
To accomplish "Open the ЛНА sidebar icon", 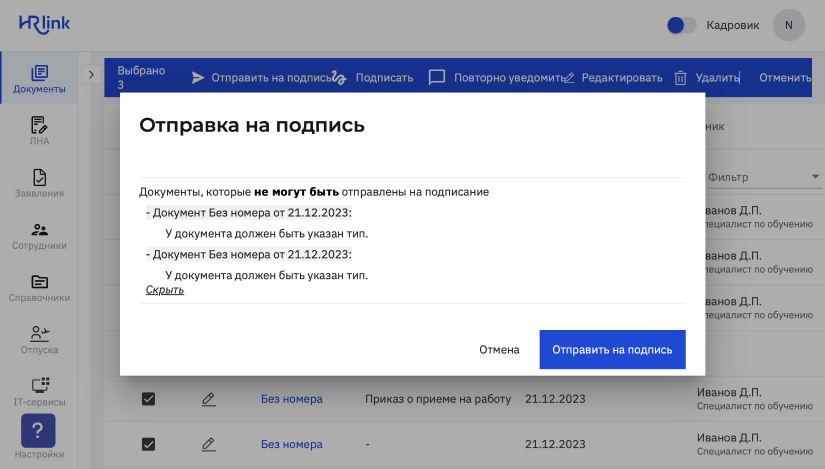I will 39,130.
